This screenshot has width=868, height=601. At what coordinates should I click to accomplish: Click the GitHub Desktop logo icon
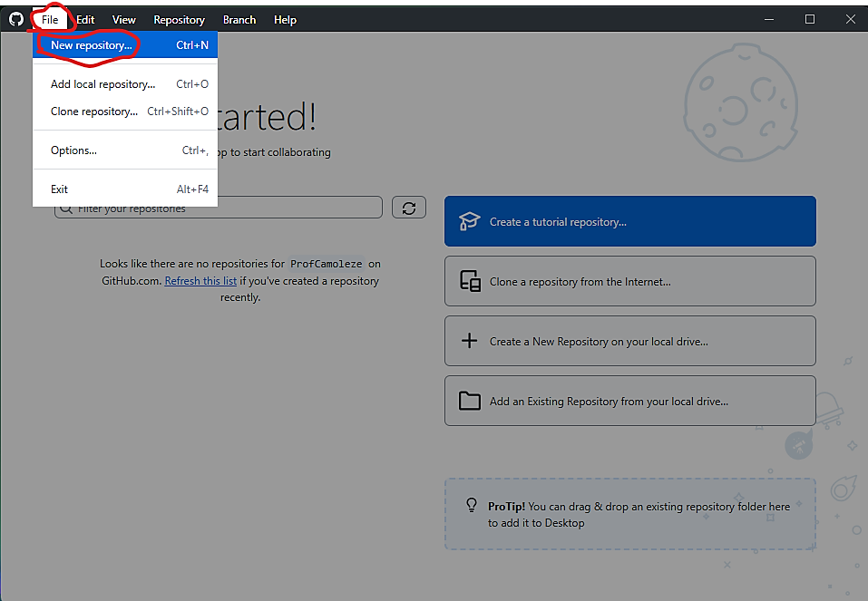click(16, 19)
